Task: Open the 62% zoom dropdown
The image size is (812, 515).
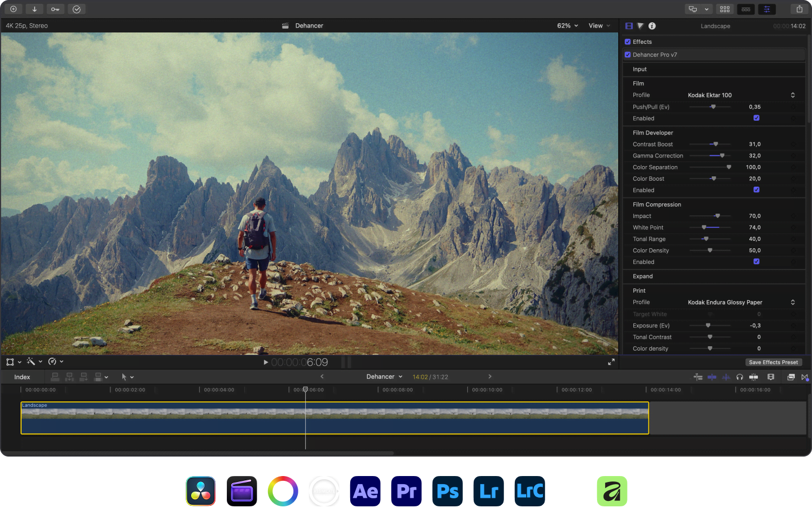Action: [x=568, y=26]
